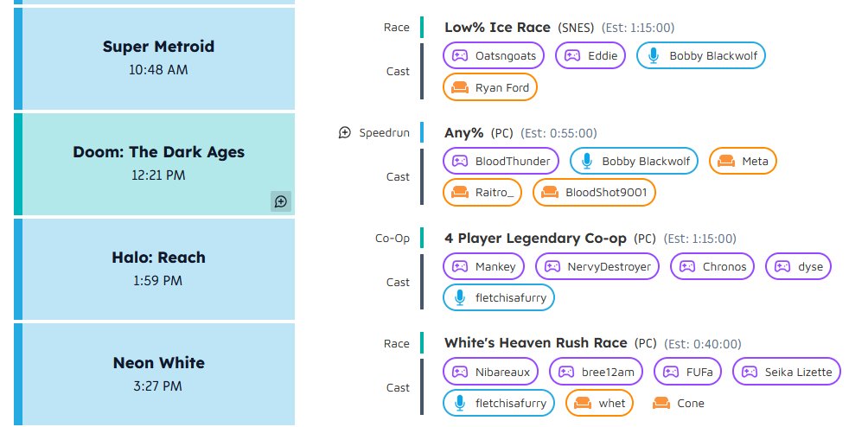Click the gamepad icon in Chronos chip

[687, 266]
